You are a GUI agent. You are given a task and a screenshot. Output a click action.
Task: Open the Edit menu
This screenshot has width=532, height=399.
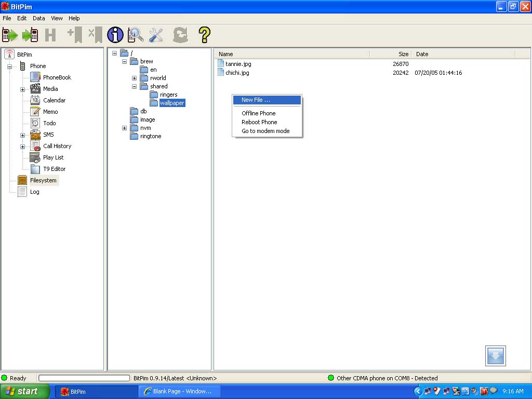tap(22, 18)
